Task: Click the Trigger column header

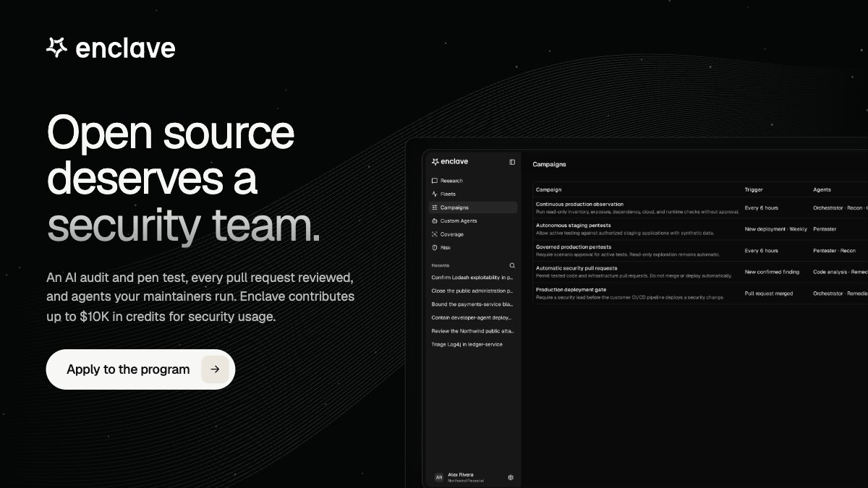Action: pyautogui.click(x=754, y=189)
